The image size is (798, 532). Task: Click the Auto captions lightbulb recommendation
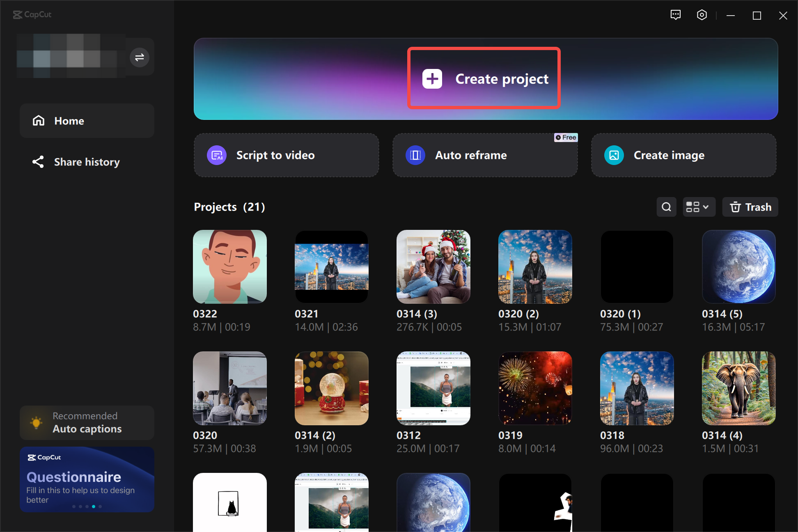click(x=37, y=422)
